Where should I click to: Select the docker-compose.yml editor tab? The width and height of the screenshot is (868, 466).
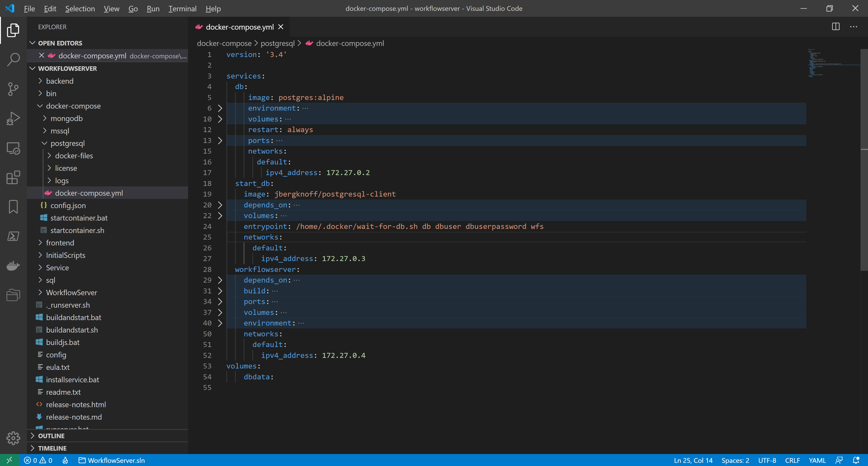239,27
